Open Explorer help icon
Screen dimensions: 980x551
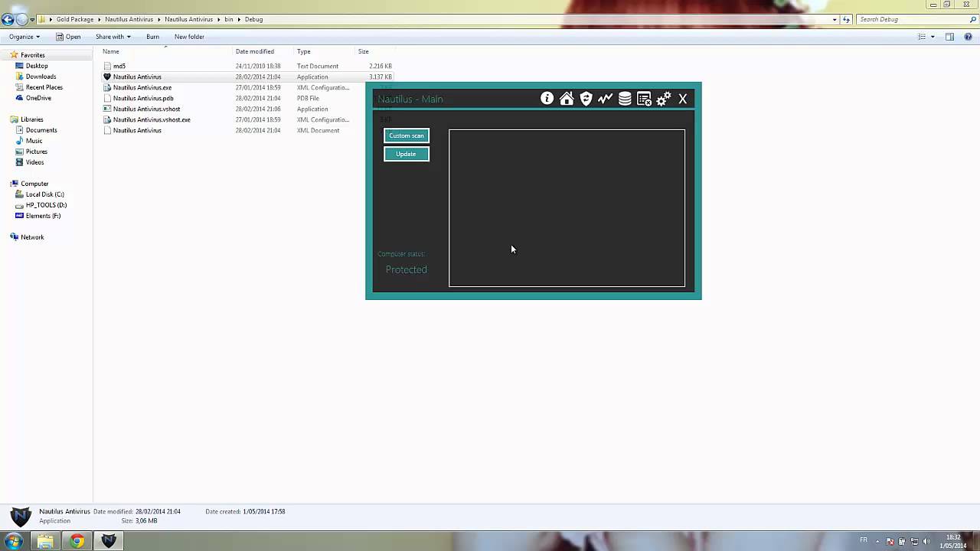tap(967, 37)
